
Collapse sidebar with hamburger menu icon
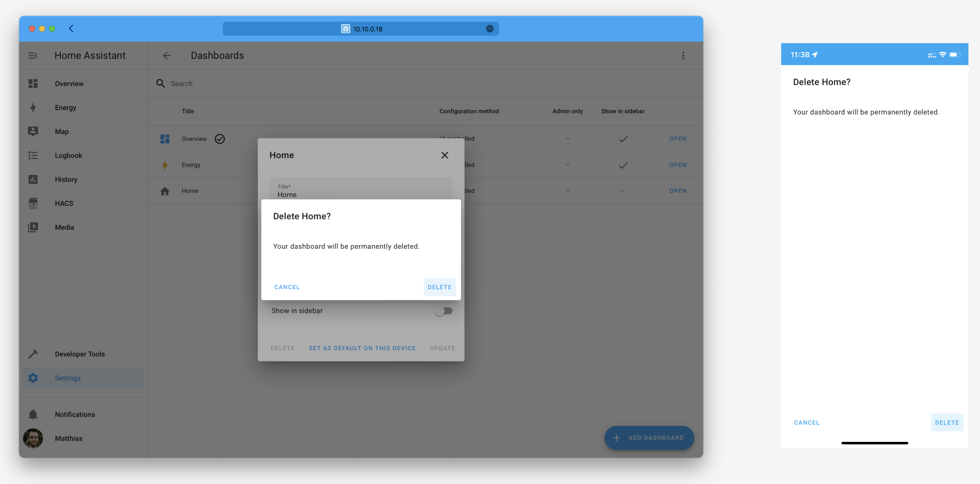tap(33, 55)
